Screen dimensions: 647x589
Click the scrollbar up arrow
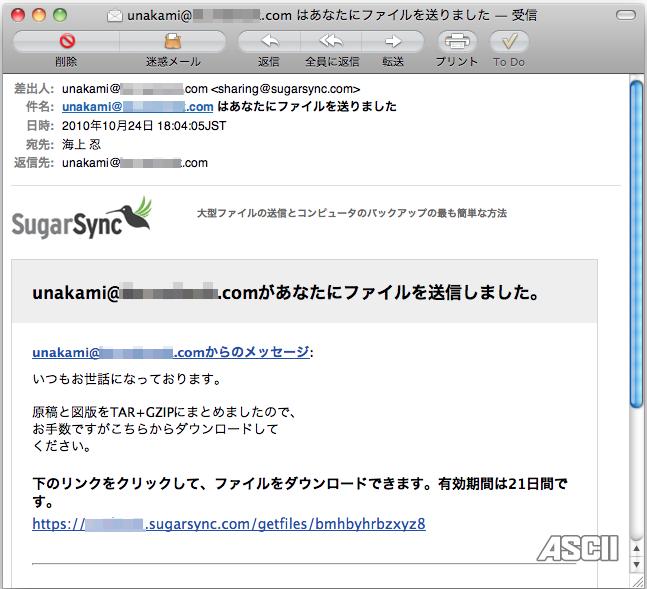636,549
